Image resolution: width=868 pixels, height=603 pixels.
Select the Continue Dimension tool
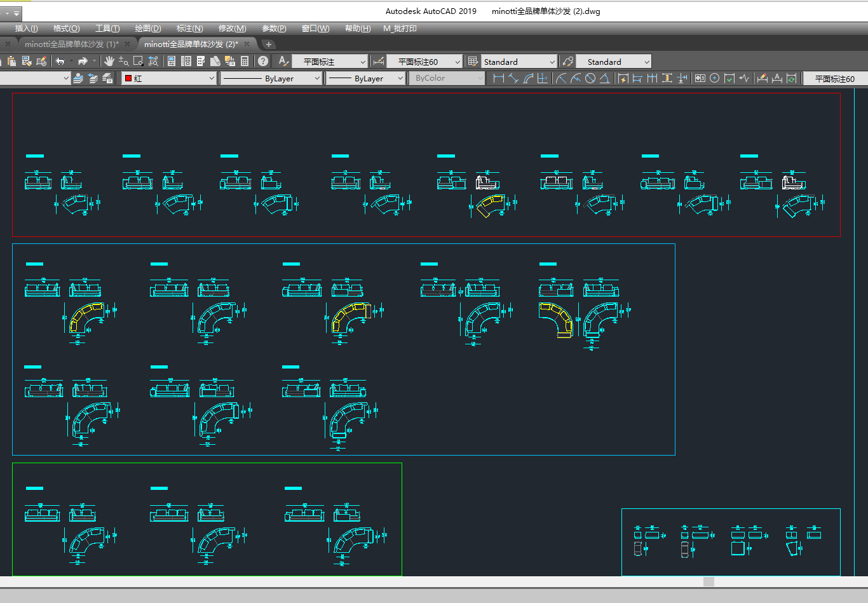(652, 78)
